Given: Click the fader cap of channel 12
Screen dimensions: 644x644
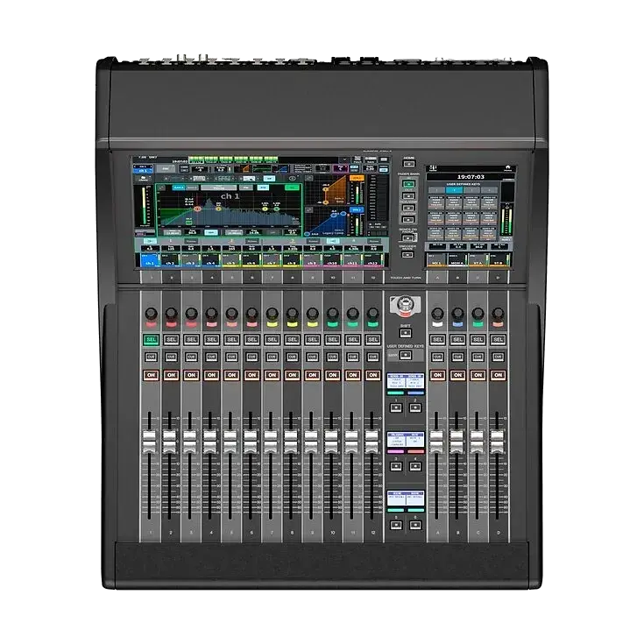Looking at the screenshot, I should (372, 442).
